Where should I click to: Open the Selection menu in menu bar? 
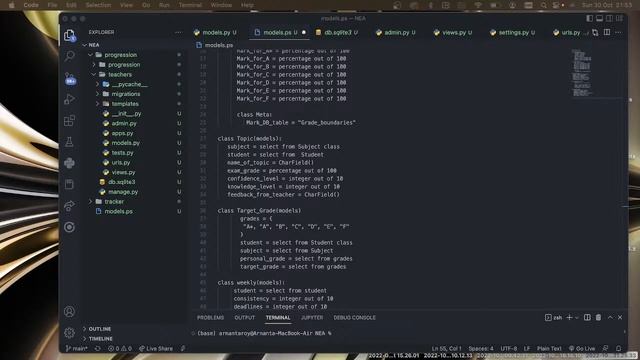point(98,5)
